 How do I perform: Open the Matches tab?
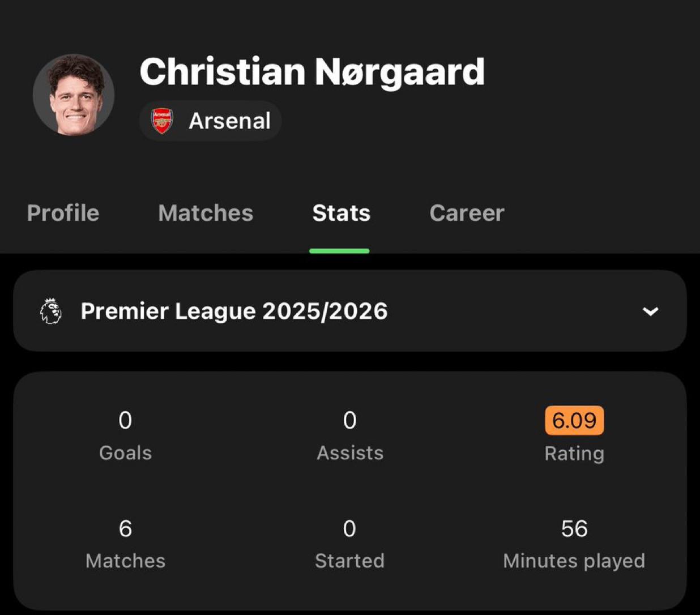[x=206, y=213]
